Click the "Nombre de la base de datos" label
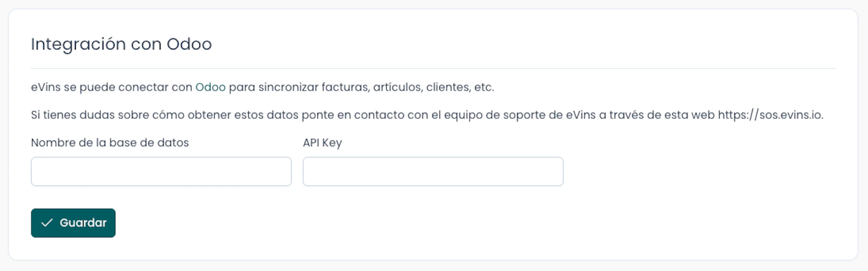 tap(110, 143)
